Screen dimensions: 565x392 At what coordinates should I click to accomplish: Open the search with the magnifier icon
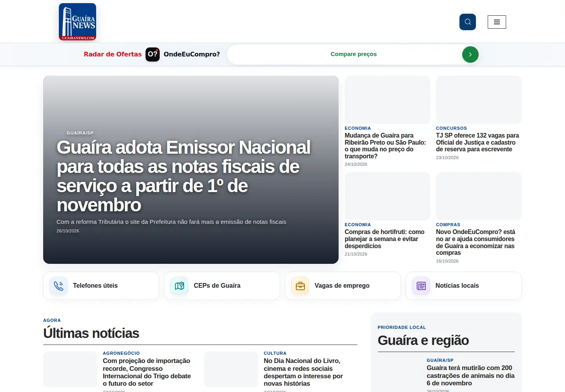point(468,22)
